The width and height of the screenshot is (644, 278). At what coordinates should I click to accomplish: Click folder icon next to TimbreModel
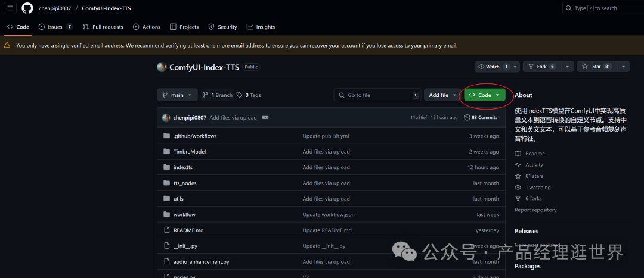[166, 152]
